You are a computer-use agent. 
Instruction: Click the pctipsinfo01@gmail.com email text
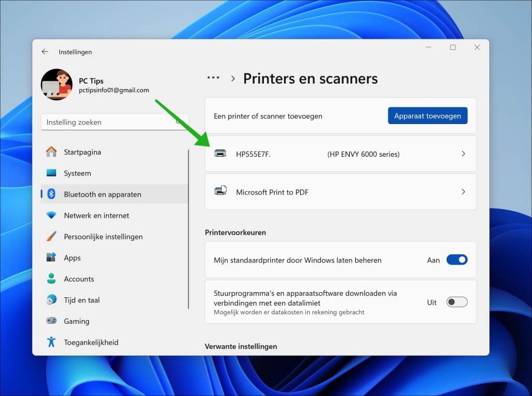click(114, 90)
